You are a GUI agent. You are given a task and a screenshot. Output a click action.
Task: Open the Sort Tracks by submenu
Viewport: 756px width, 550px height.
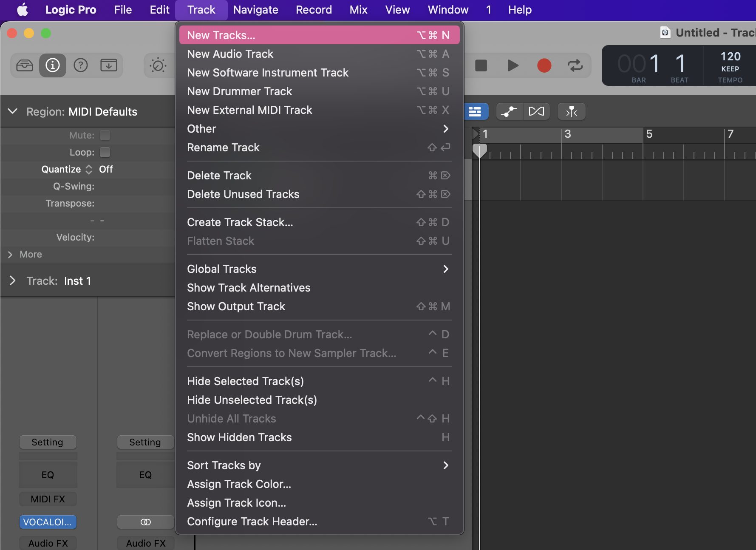224,465
